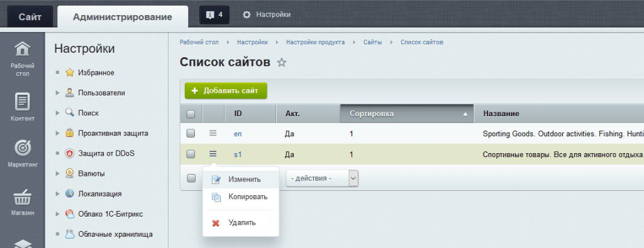
Task: Expand the Валюты tree node
Action: point(57,174)
